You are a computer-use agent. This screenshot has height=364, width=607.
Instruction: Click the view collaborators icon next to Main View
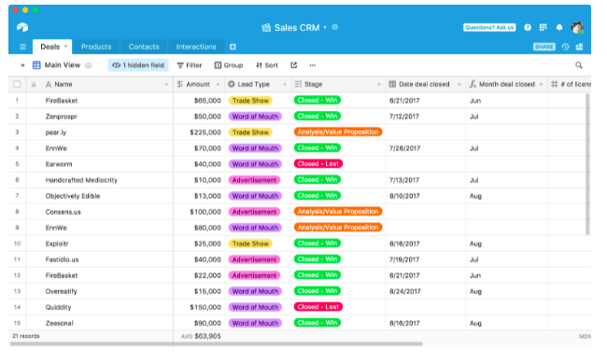[89, 65]
